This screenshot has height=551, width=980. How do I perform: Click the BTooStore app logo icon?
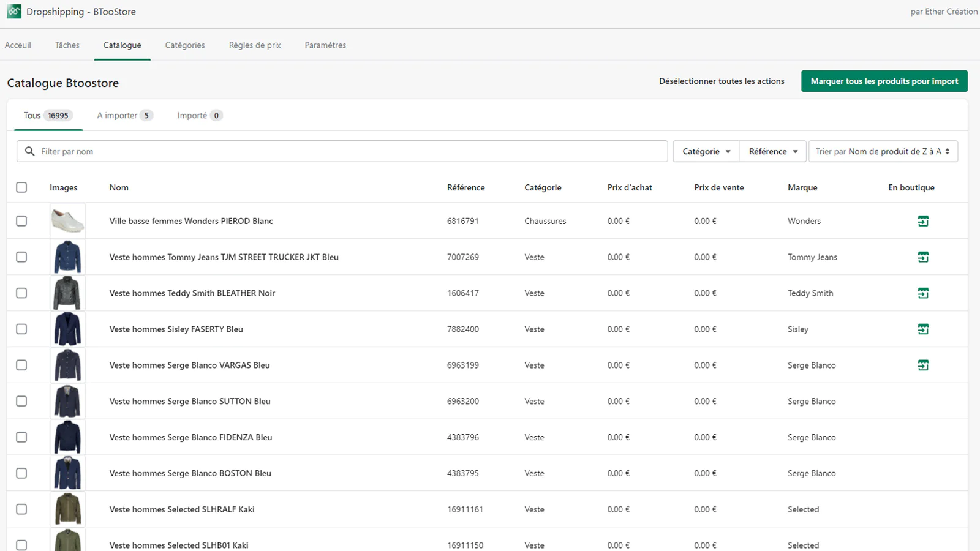[14, 12]
